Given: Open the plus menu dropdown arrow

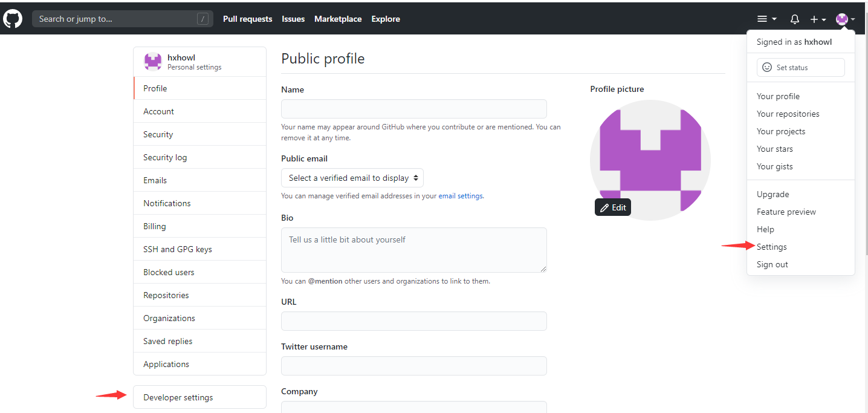Looking at the screenshot, I should tap(824, 20).
